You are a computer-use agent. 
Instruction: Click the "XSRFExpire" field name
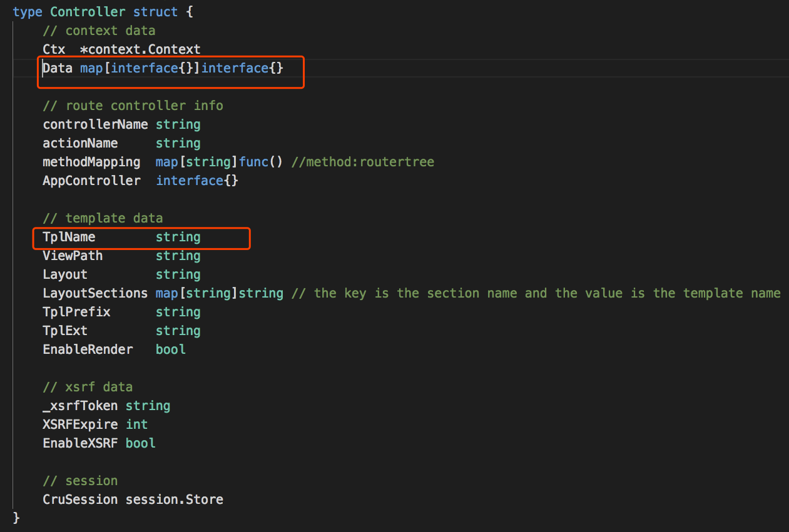pos(80,424)
